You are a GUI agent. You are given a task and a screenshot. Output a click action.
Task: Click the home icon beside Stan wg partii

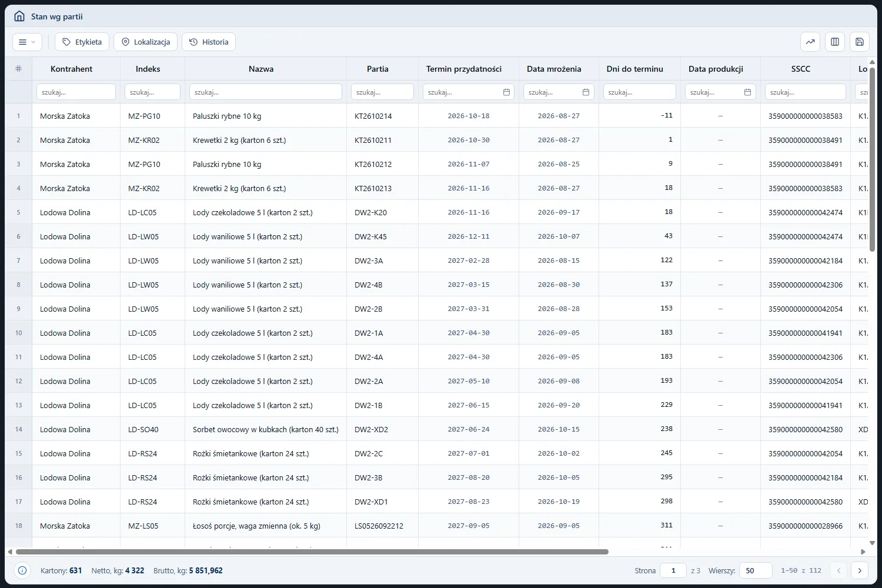coord(19,16)
